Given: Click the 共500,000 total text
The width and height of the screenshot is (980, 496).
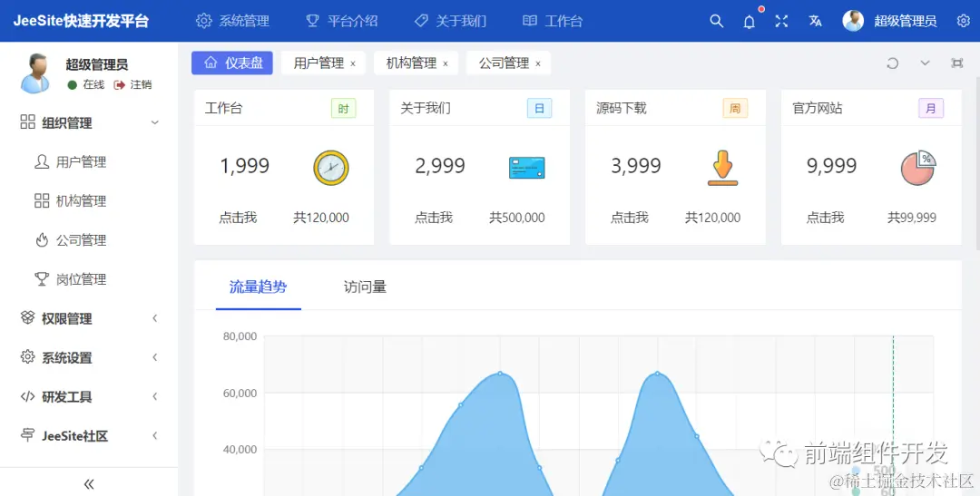Looking at the screenshot, I should point(517,218).
